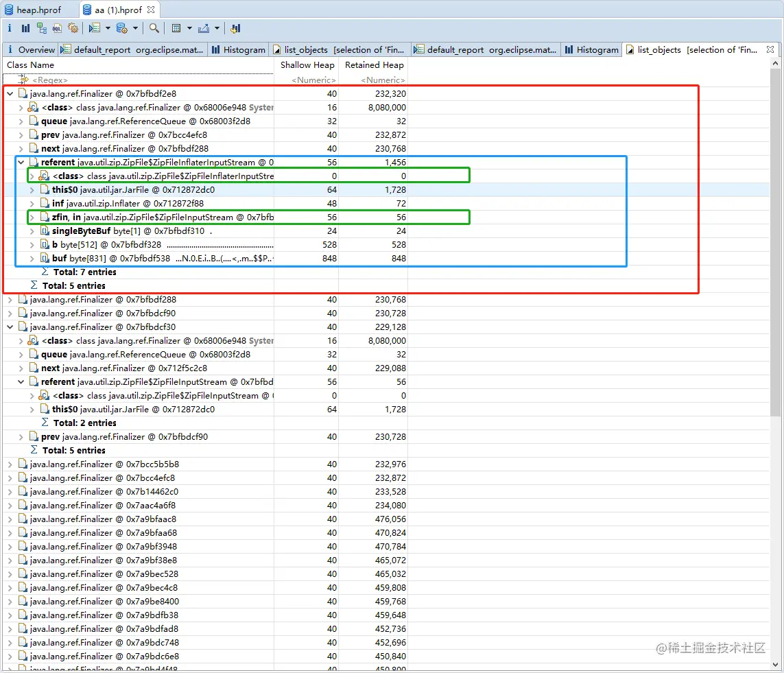Click the vertical scrollbar thumb
This screenshot has width=784, height=673.
pos(776,242)
